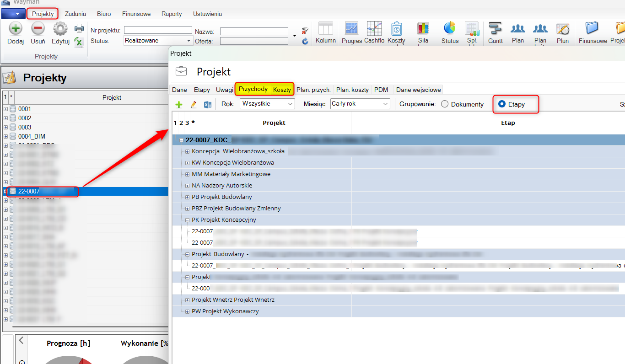This screenshot has width=625, height=364.
Task: Export list with green Excel icon under printer
Action: click(x=79, y=42)
